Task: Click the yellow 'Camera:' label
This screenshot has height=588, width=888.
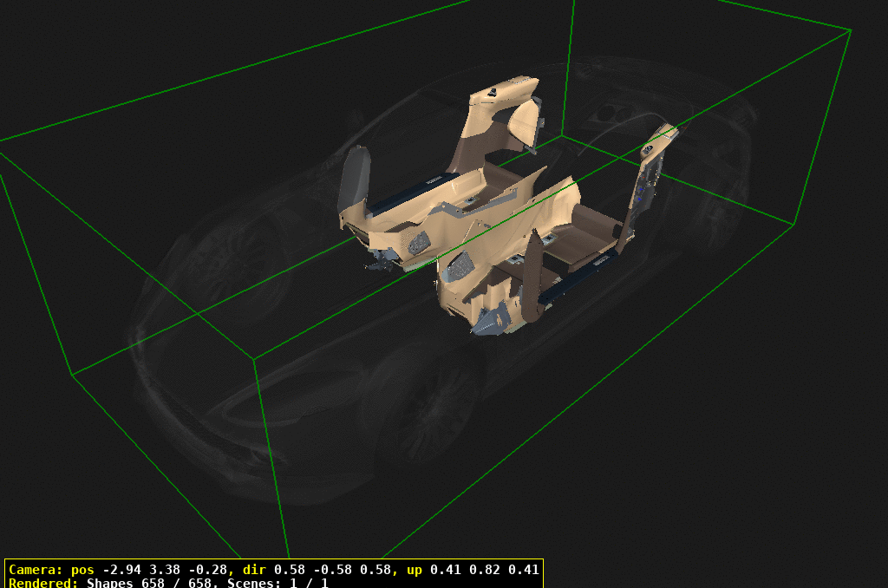Action: click(36, 570)
